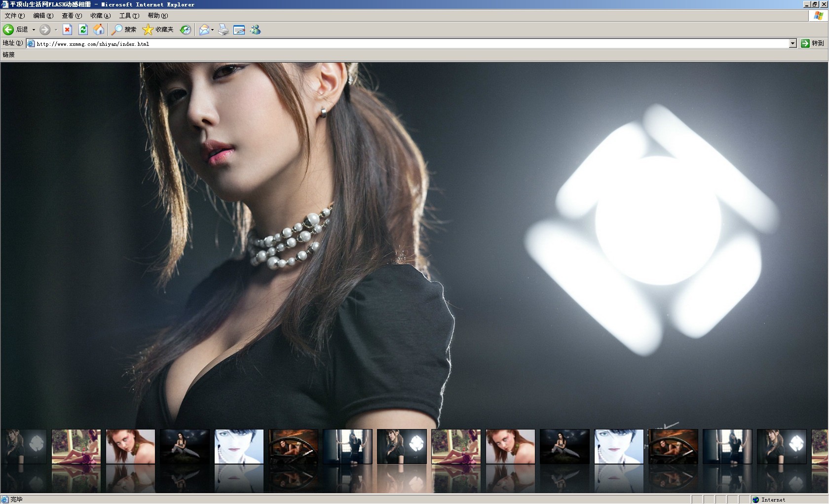Select the second seated woman in pink thumbnail

click(x=456, y=447)
